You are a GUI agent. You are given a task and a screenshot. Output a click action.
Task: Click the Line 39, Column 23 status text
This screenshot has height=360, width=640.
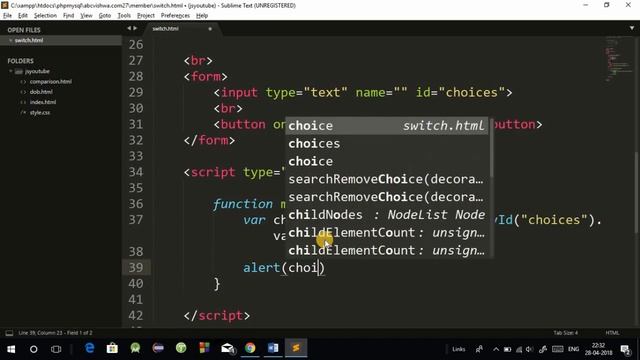pos(56,333)
